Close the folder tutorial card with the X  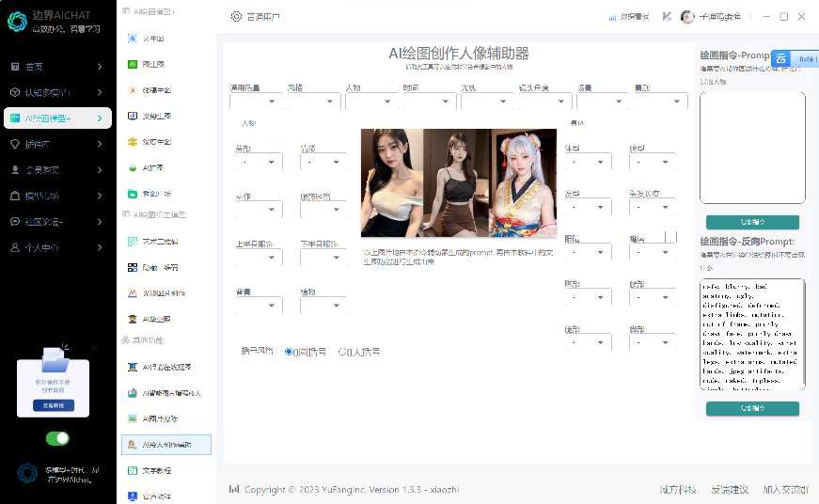93,347
